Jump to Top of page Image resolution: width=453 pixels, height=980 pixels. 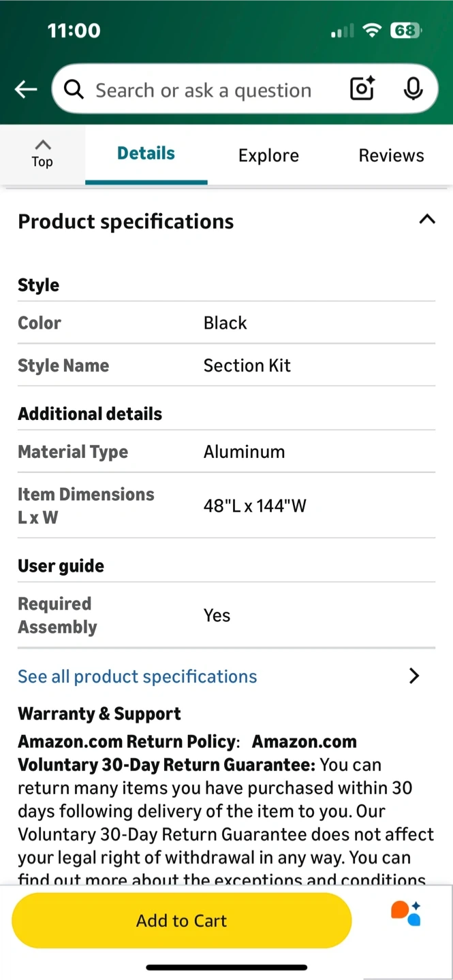(x=42, y=154)
